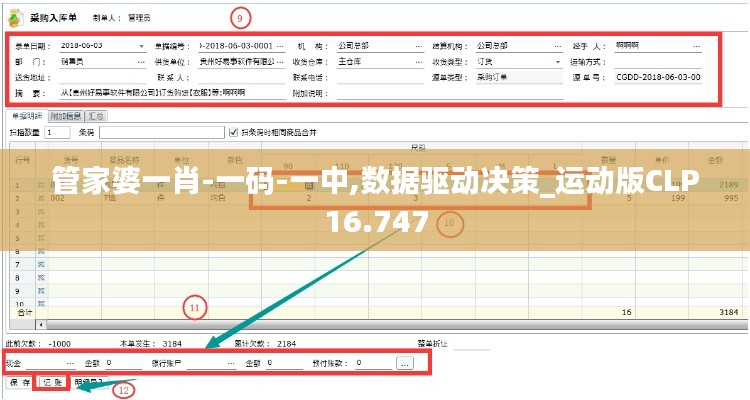This screenshot has height=400, width=750.
Task: Click the delete X icon in row 8
Action: coord(41,278)
